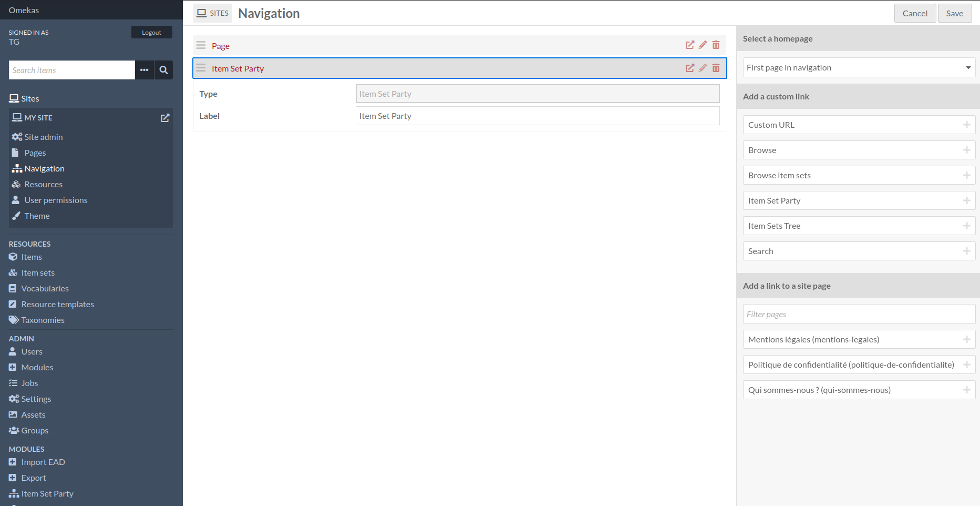Open Theme menu item

[x=31, y=216]
